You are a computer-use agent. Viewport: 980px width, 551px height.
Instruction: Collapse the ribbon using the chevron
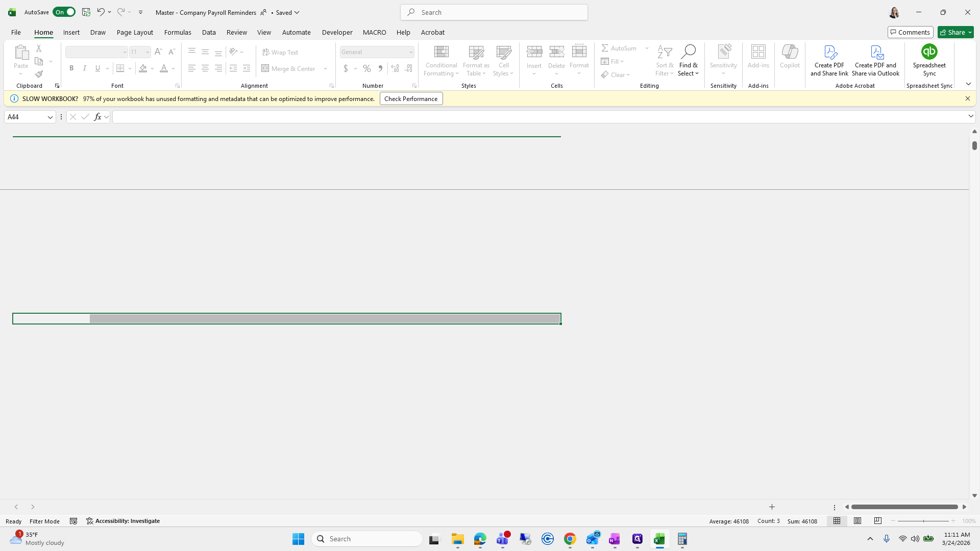[x=968, y=84]
